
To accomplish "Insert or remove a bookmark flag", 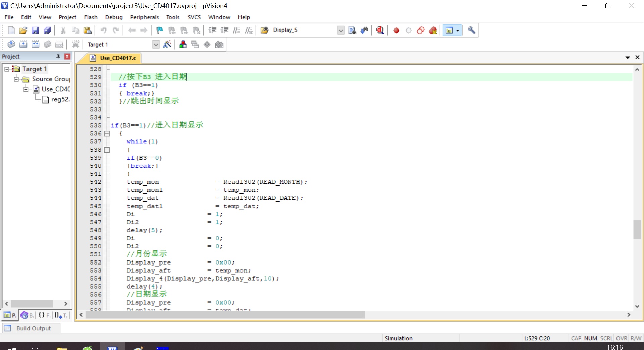I will click(160, 30).
